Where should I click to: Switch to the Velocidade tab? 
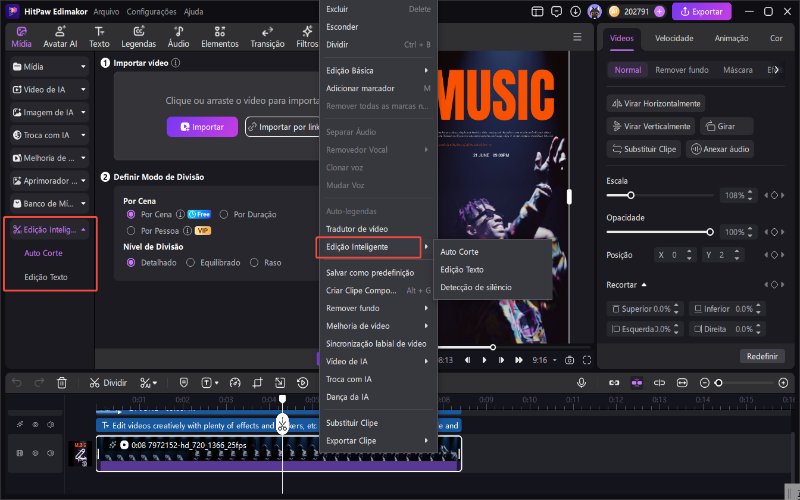[x=674, y=38]
